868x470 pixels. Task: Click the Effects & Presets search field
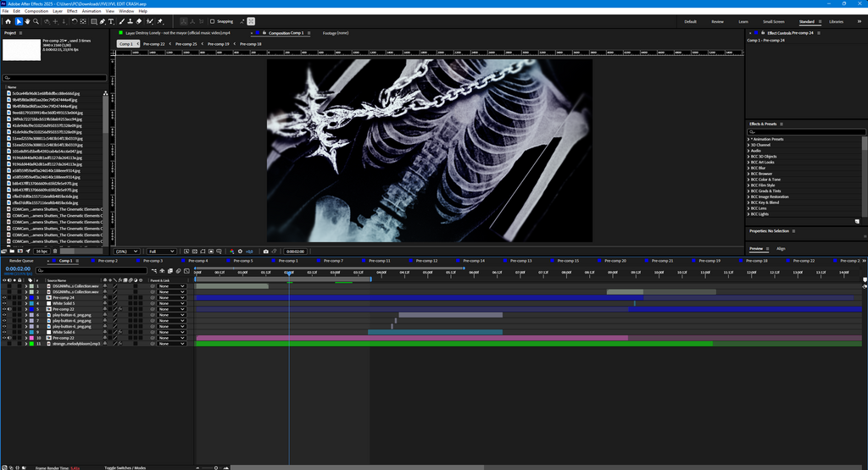pyautogui.click(x=807, y=131)
